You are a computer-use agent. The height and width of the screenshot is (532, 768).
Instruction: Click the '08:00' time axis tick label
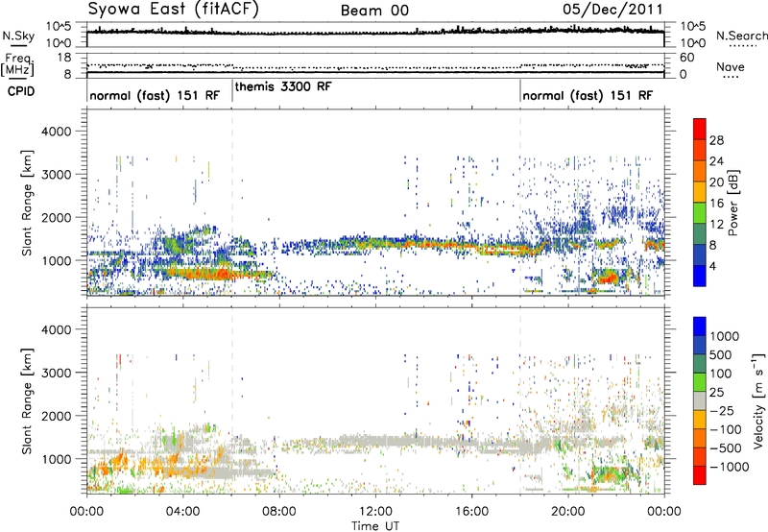tap(279, 512)
